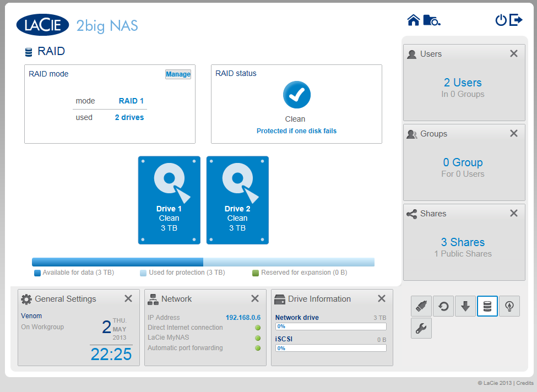
Task: Click the device name Venom
Action: click(31, 316)
